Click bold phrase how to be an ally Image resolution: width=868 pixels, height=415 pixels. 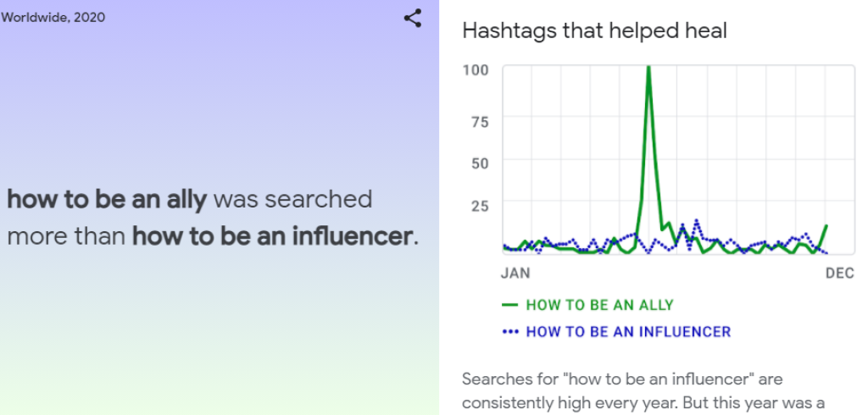(x=107, y=199)
